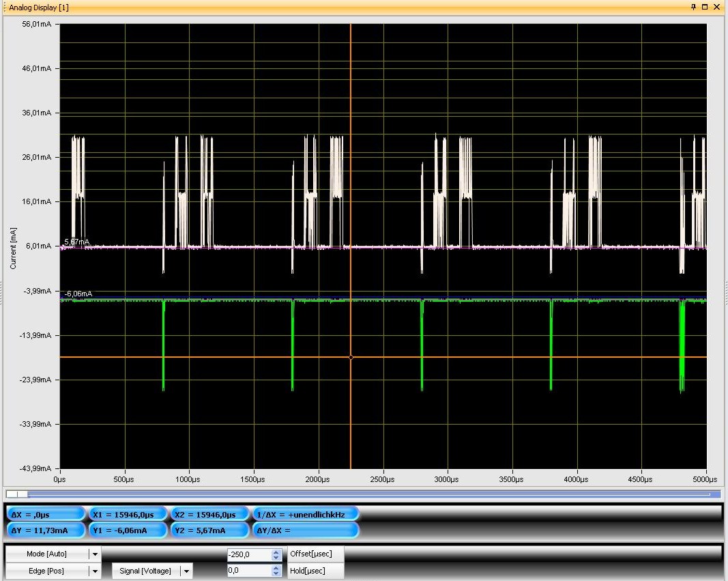The image size is (728, 581).
Task: Click the orange cursor crosshair intersection point
Action: (x=351, y=357)
